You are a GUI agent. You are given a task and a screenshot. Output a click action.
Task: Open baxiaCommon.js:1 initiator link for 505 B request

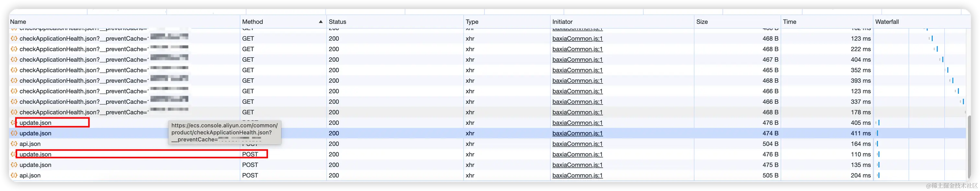click(x=577, y=175)
